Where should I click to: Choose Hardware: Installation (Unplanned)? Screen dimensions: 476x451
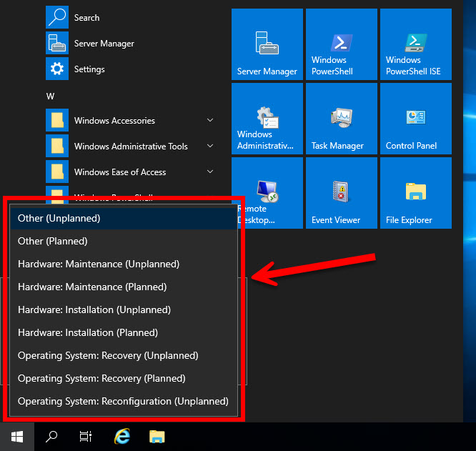tap(124, 309)
